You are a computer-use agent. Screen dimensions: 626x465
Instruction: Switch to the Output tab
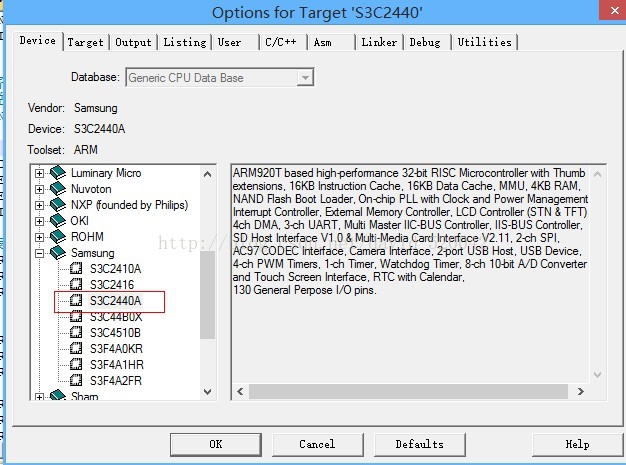click(x=133, y=42)
